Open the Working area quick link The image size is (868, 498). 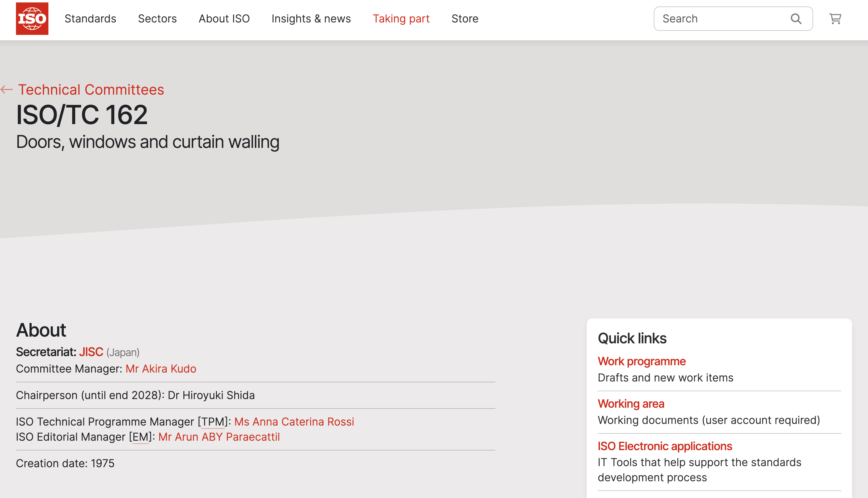coord(631,404)
